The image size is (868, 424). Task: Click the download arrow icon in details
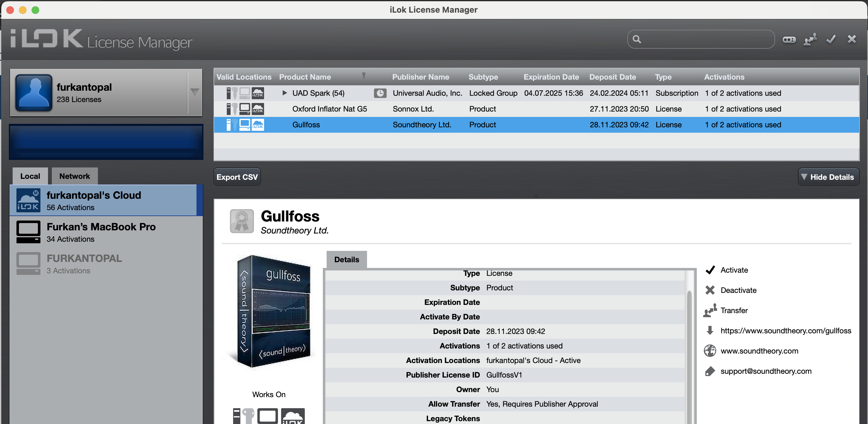click(710, 331)
